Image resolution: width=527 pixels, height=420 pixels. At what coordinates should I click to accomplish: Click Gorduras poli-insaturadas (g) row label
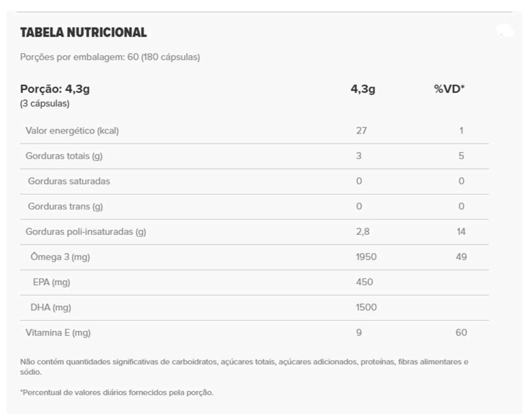(86, 232)
